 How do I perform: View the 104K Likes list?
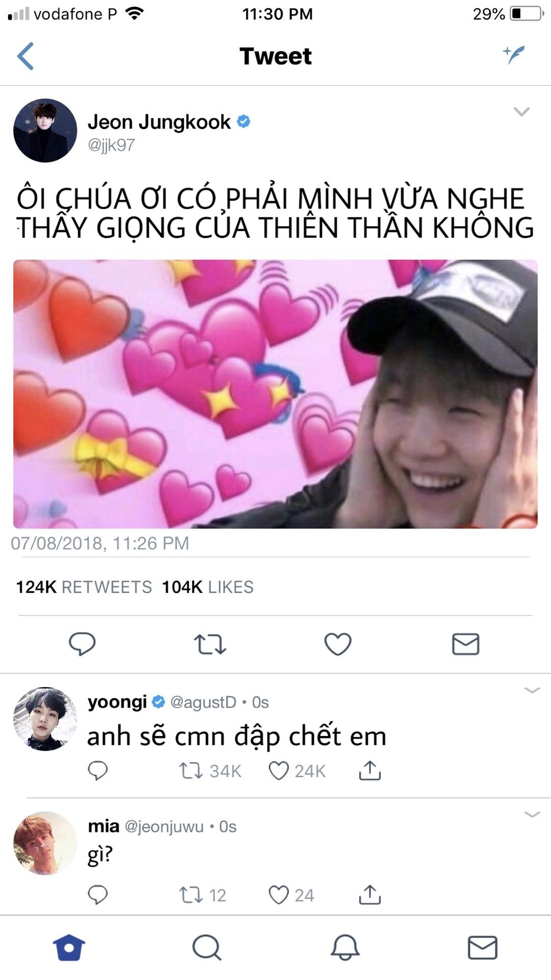208,587
